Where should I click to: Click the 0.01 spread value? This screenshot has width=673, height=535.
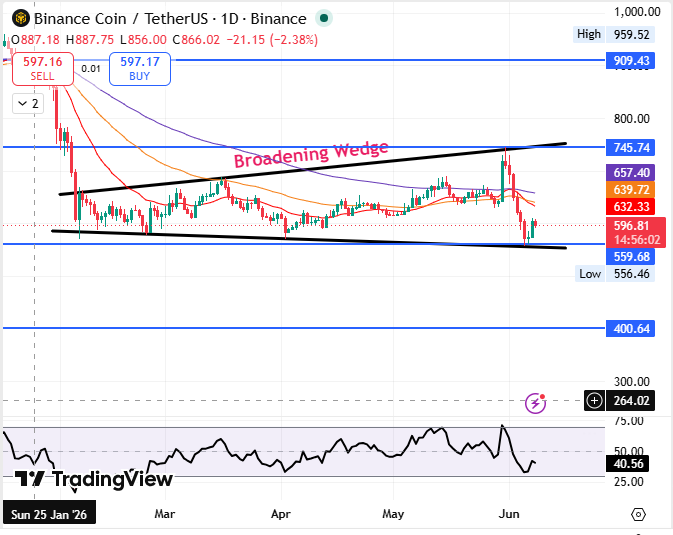[91, 69]
